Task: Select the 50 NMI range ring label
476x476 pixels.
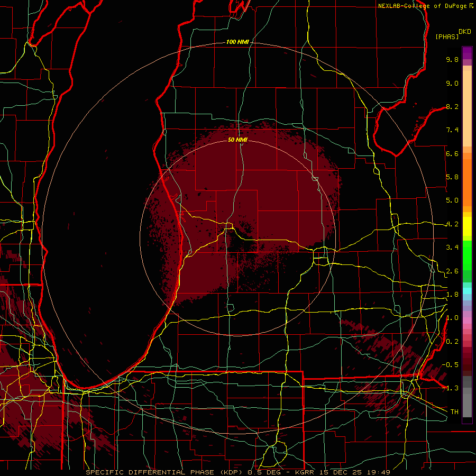Action: tap(237, 140)
